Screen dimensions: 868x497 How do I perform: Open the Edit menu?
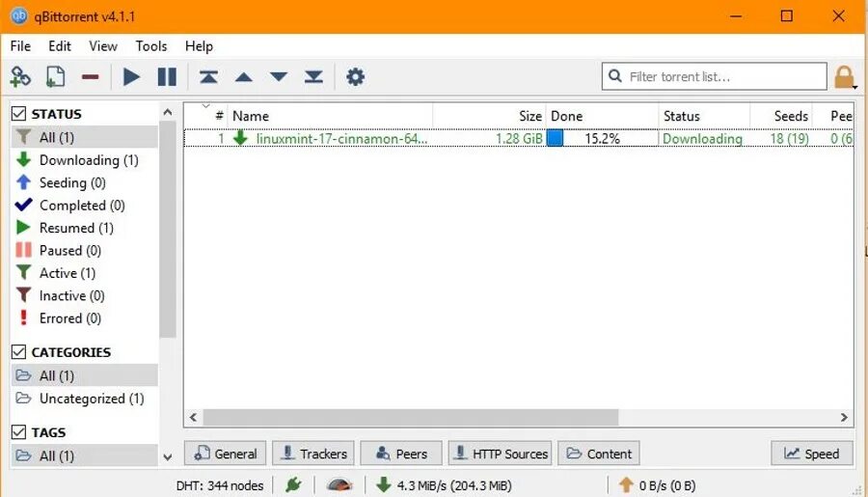pos(60,46)
